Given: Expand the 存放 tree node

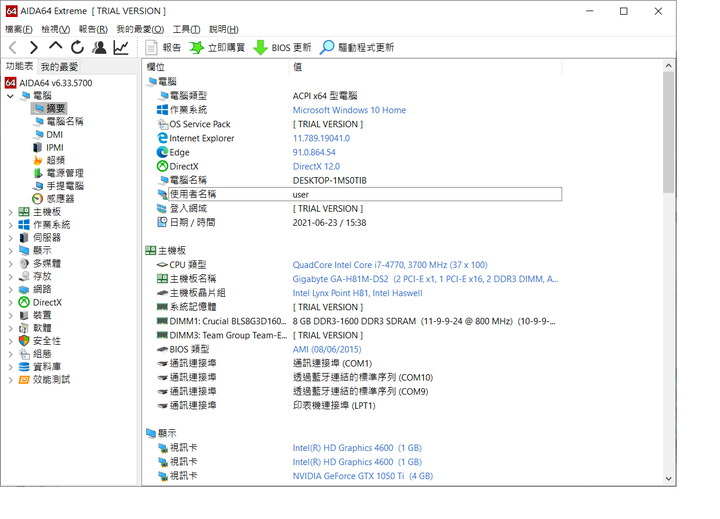Looking at the screenshot, I should point(11,276).
